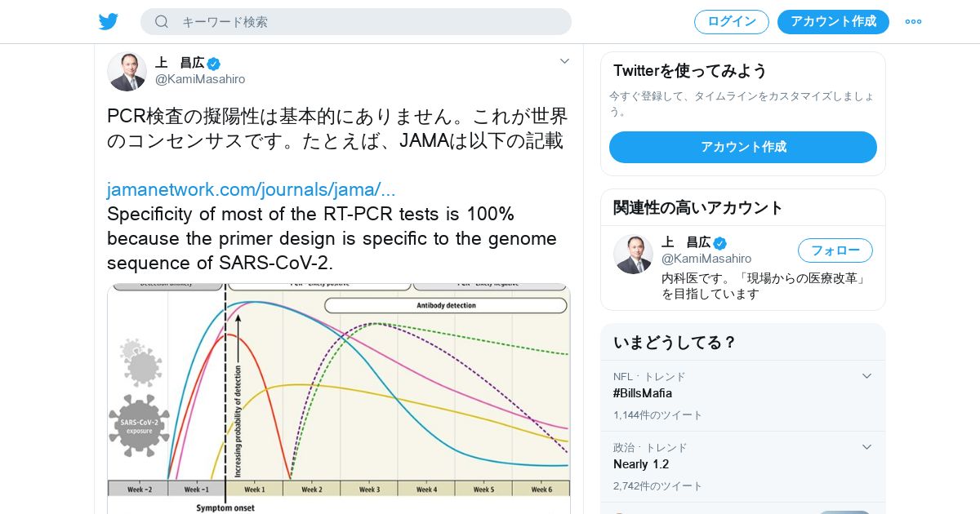Follow KamiMasahiro with the フォロー button
Image resolution: width=980 pixels, height=514 pixels.
(835, 250)
